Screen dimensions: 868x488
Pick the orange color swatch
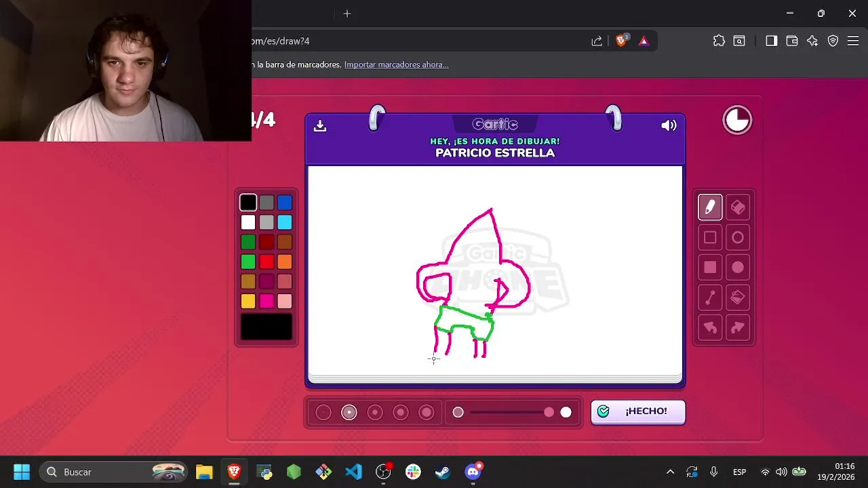285,262
